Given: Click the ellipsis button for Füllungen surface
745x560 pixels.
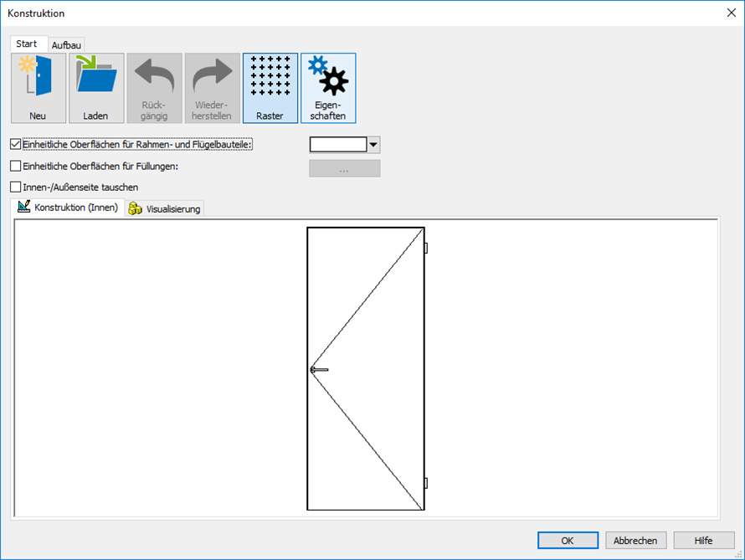Looking at the screenshot, I should 345,168.
